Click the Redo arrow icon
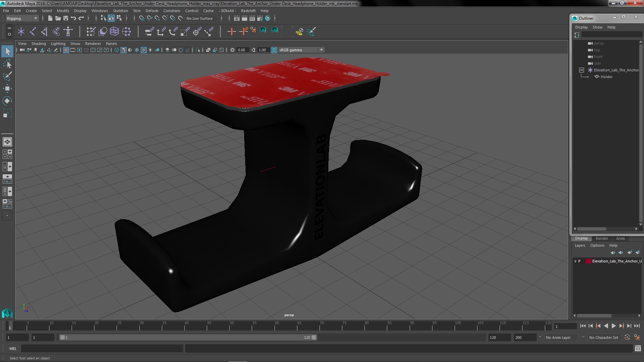644x362 pixels. tap(81, 18)
